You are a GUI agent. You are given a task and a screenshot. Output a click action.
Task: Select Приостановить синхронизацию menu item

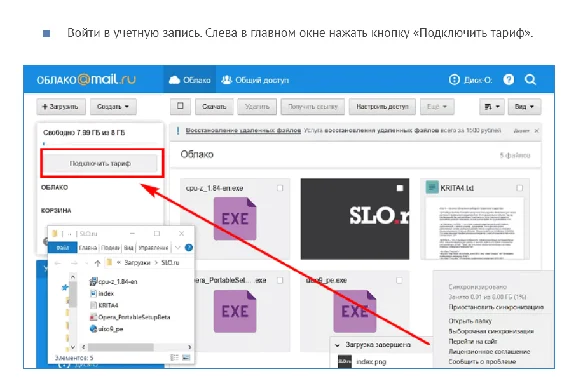click(496, 307)
